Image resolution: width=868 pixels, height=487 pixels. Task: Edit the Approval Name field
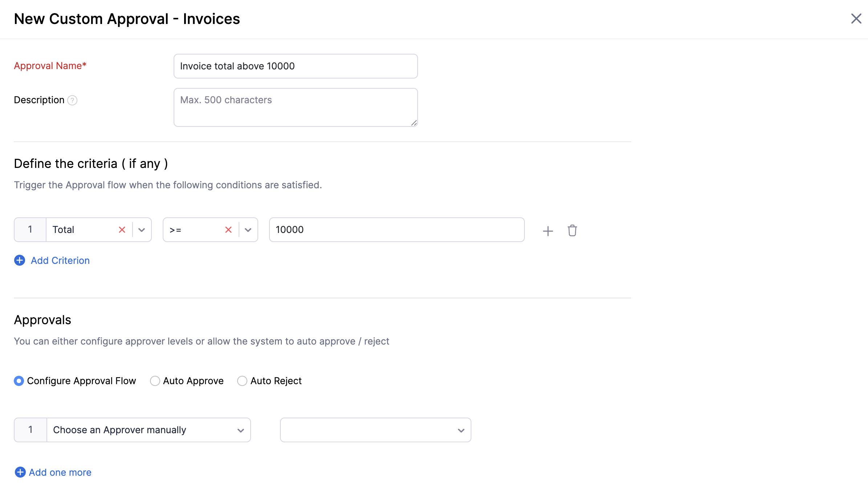[x=295, y=66]
